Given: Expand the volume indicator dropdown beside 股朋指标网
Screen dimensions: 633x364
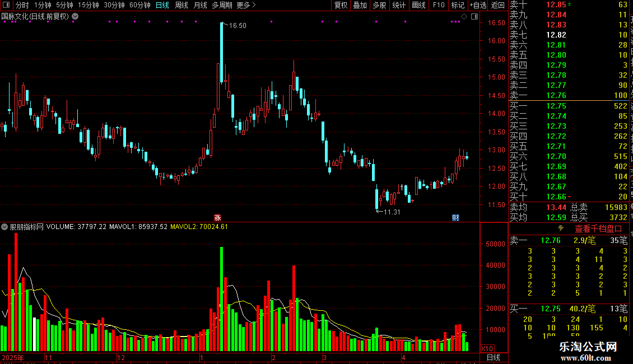Looking at the screenshot, I should tap(4, 227).
